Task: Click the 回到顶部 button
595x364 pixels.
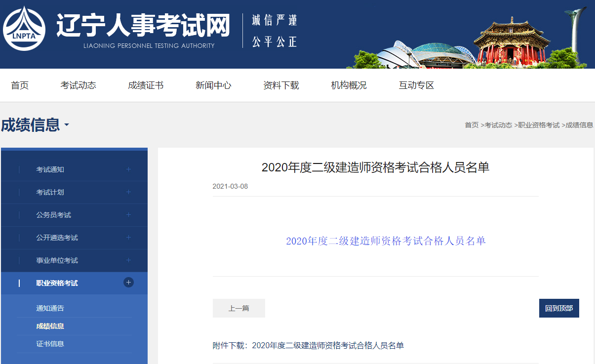Action: (558, 308)
